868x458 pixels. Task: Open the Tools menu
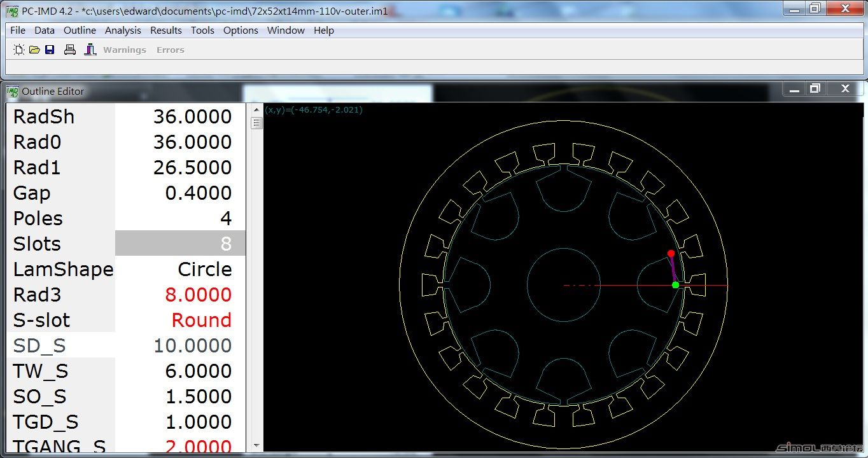pos(202,30)
